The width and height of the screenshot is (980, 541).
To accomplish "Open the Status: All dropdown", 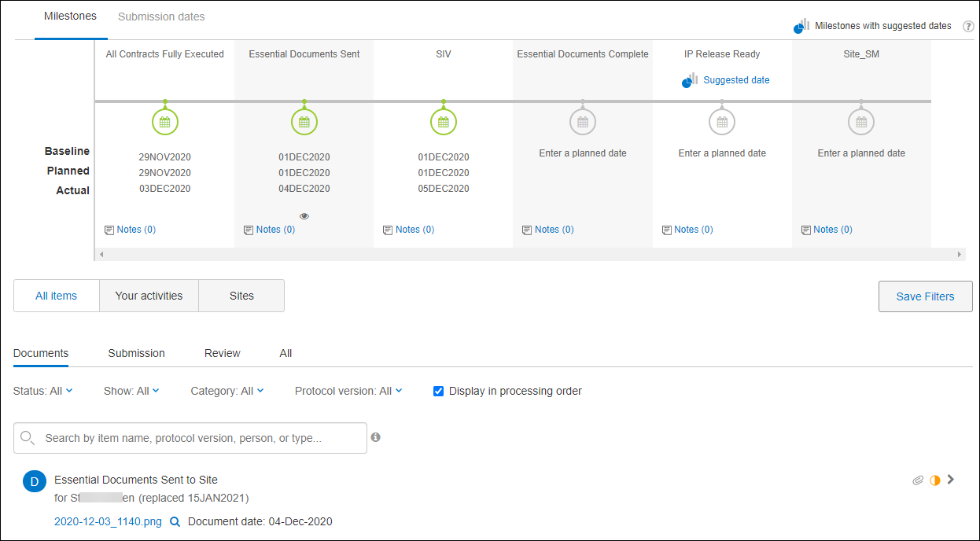I will point(43,391).
